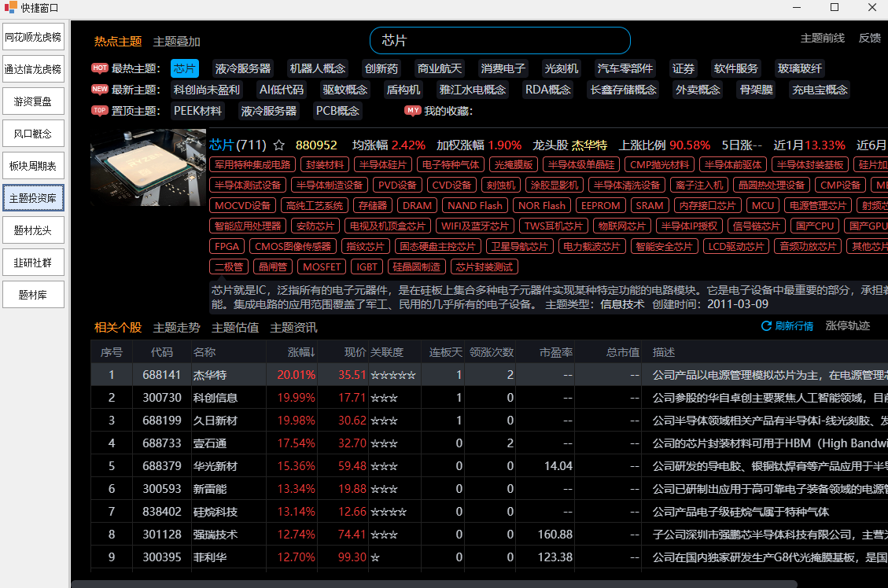Click the 涨停轨迹 link
This screenshot has height=588, width=888.
click(847, 326)
